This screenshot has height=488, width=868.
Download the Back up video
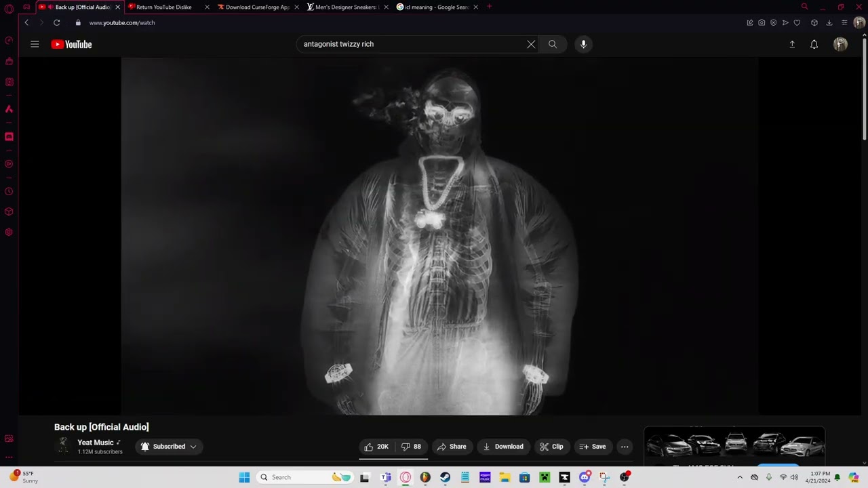coord(503,447)
